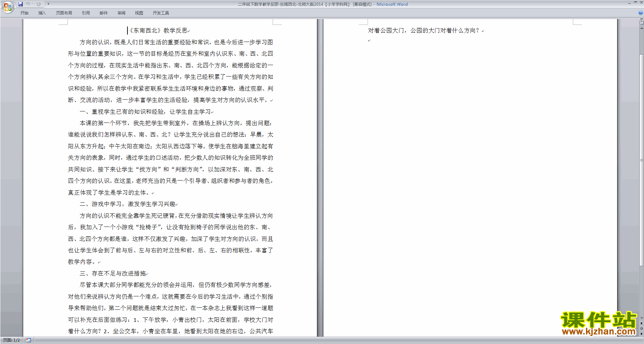Click line beginning 尽管本课大部分同学
The image size is (644, 344).
[176, 285]
